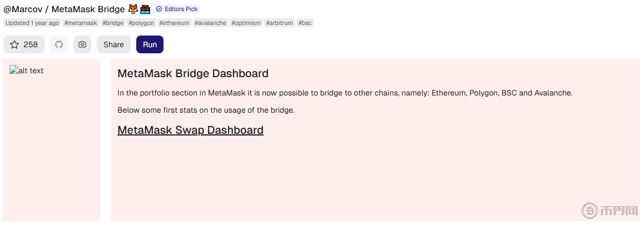Open the GitHub icon button

coord(59,44)
